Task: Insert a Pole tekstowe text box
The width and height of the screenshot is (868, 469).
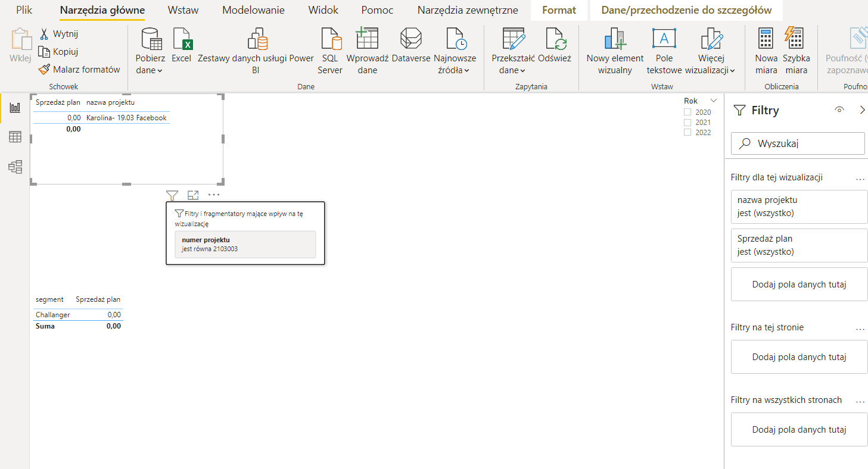Action: [664, 51]
